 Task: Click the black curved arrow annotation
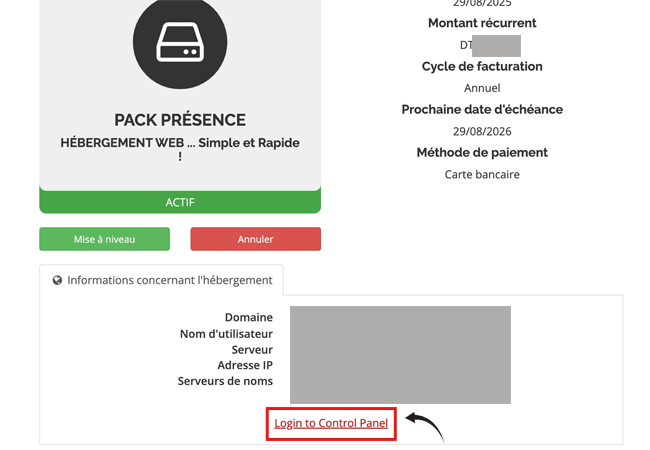tap(425, 426)
